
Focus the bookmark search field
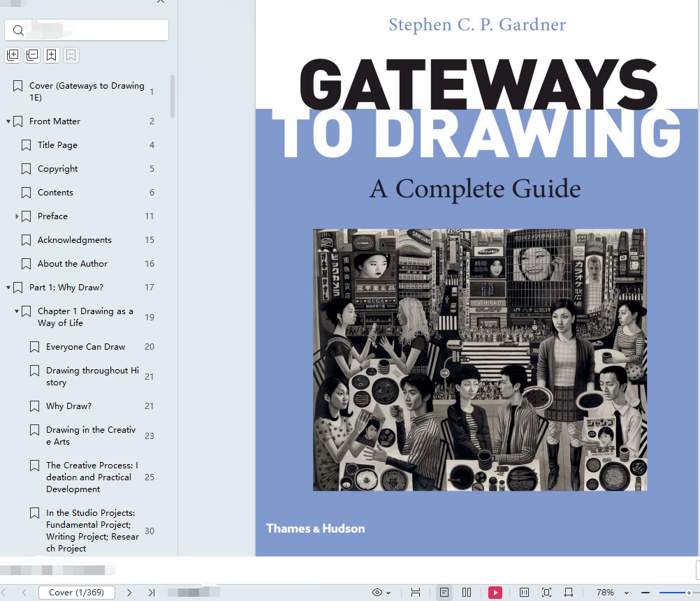tap(87, 30)
